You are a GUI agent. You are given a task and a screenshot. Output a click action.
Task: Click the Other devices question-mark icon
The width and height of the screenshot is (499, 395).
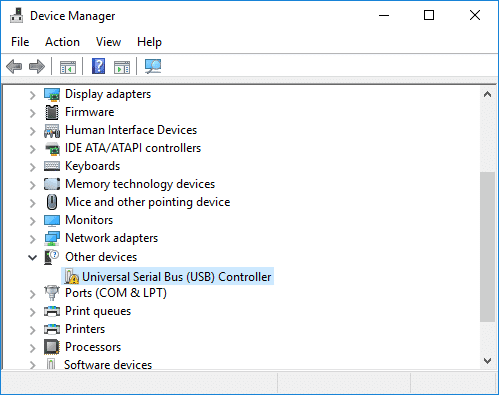[x=51, y=257]
